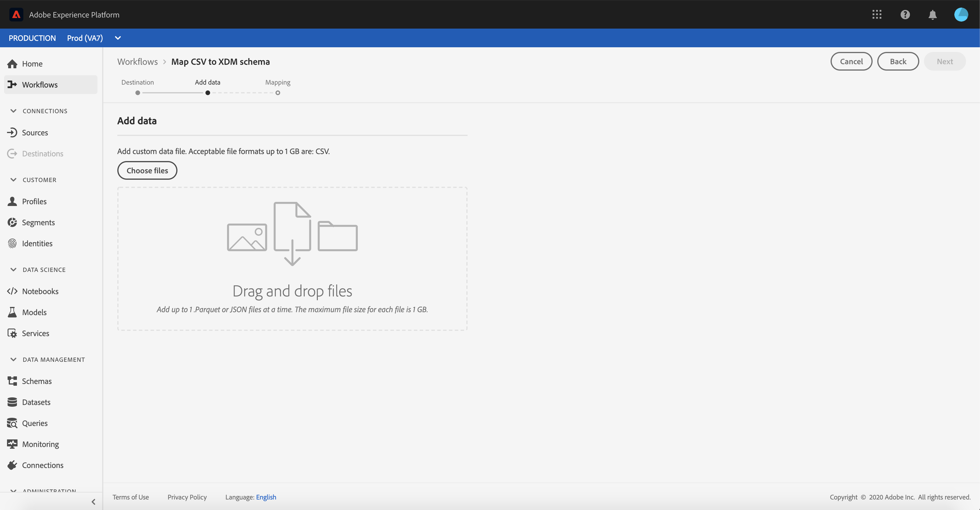
Task: Open the notifications bell
Action: coord(932,15)
